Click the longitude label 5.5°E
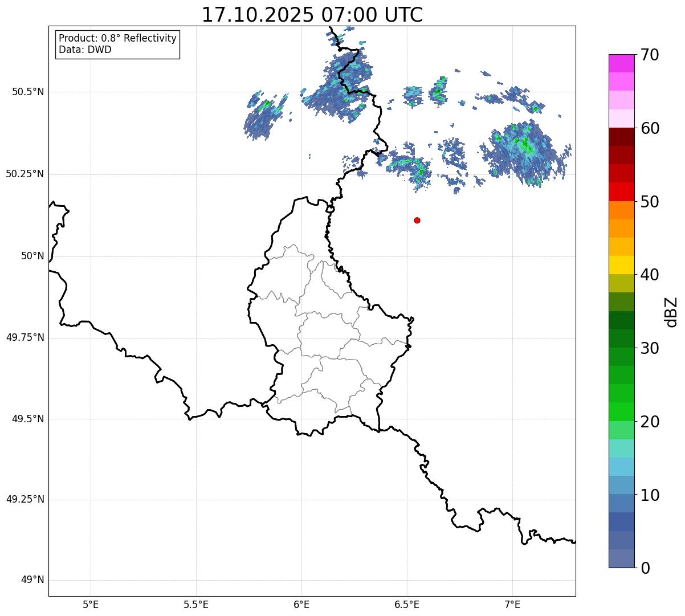 [196, 604]
